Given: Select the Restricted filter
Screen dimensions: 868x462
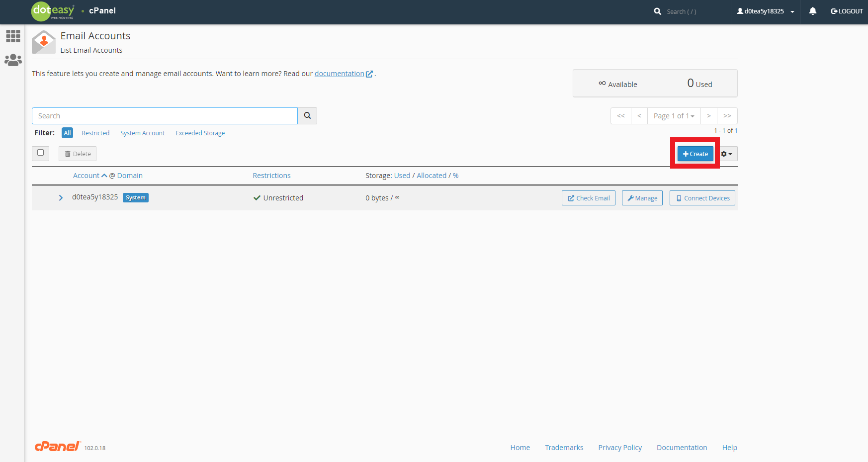Looking at the screenshot, I should (95, 133).
